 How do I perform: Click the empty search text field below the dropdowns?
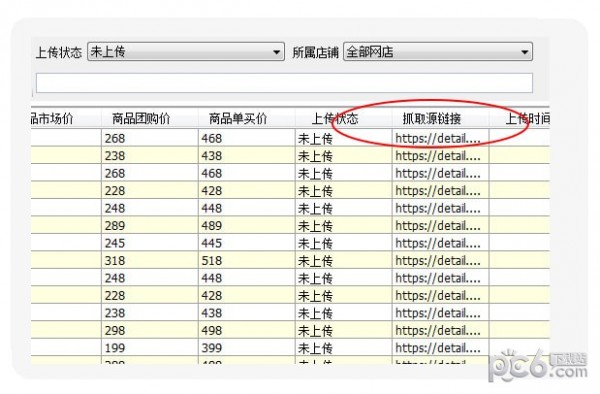coord(284,83)
